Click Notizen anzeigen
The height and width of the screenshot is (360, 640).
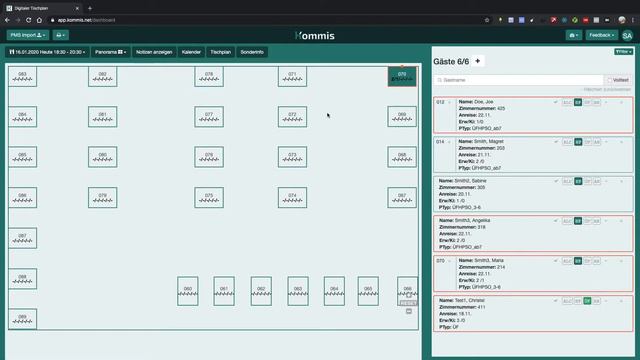coord(154,52)
